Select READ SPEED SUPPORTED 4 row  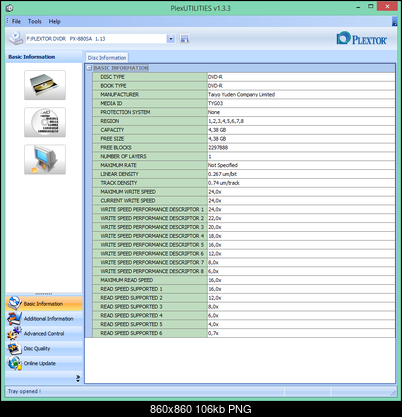(244, 315)
